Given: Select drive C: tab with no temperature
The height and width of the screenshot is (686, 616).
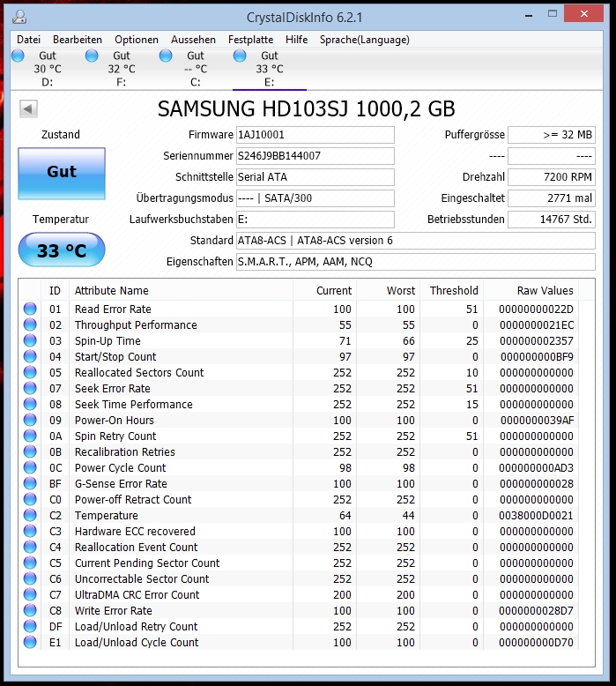Looking at the screenshot, I should (195, 69).
